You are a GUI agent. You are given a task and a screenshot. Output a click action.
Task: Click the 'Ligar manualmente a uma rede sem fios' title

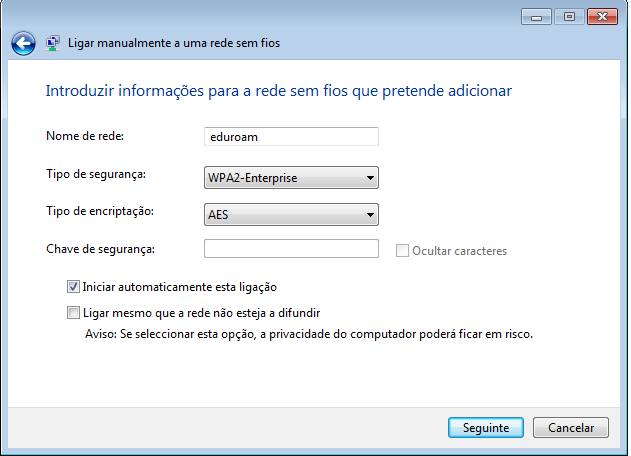pyautogui.click(x=174, y=43)
